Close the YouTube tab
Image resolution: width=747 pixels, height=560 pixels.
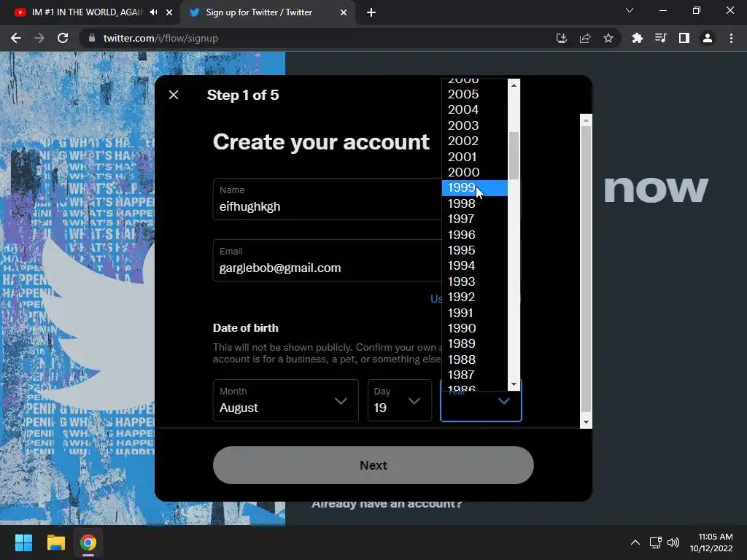pos(169,12)
